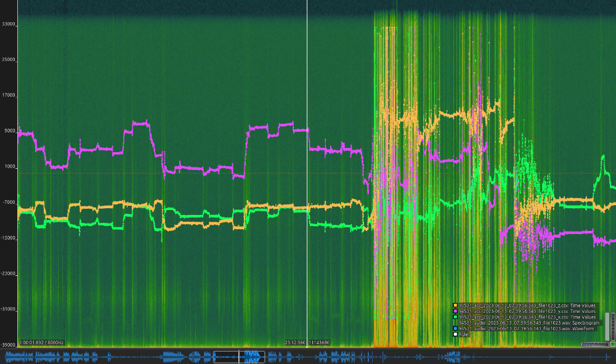Select the file1023_z.csv Time Values layer label
The height and width of the screenshot is (364, 616).
pyautogui.click(x=527, y=305)
